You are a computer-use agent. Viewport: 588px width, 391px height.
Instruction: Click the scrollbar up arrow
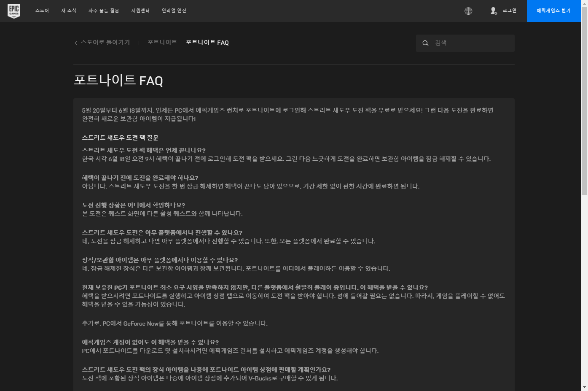coord(584,3)
